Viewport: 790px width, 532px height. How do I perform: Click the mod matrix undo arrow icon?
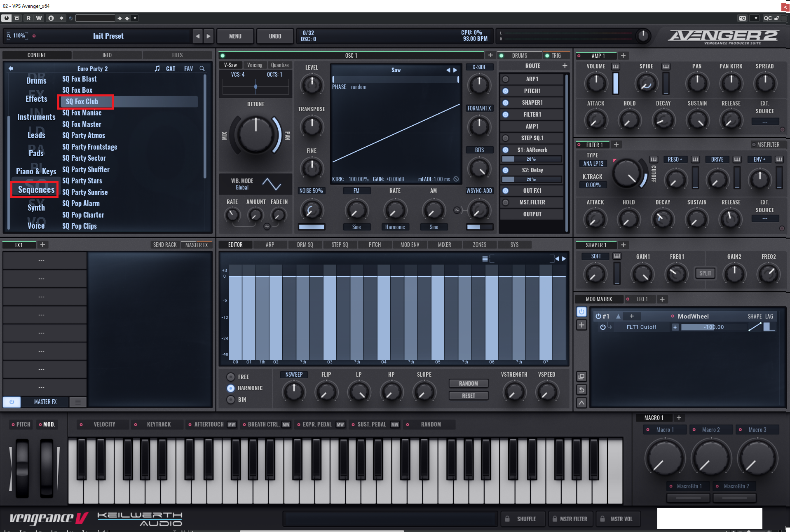coord(581,390)
